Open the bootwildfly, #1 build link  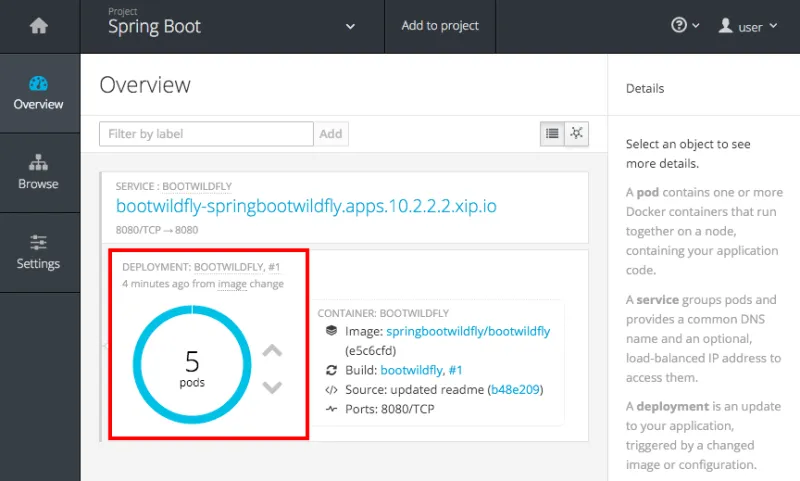point(421,370)
